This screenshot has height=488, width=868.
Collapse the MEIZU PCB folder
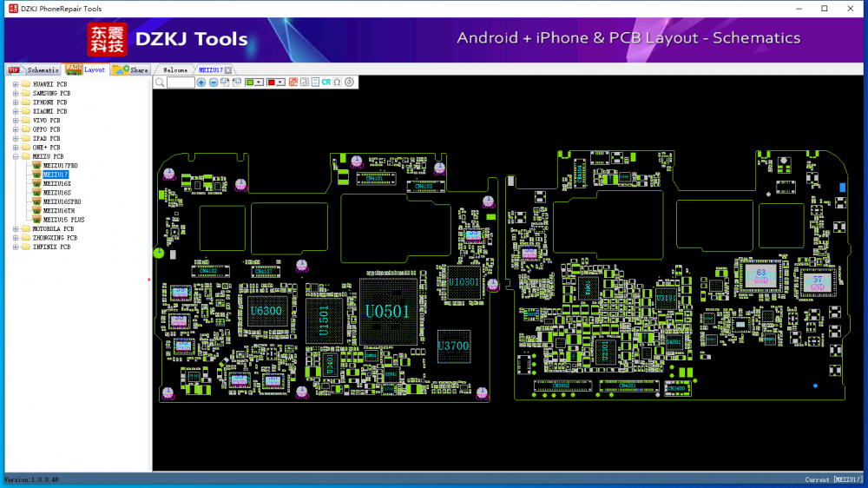tap(16, 156)
